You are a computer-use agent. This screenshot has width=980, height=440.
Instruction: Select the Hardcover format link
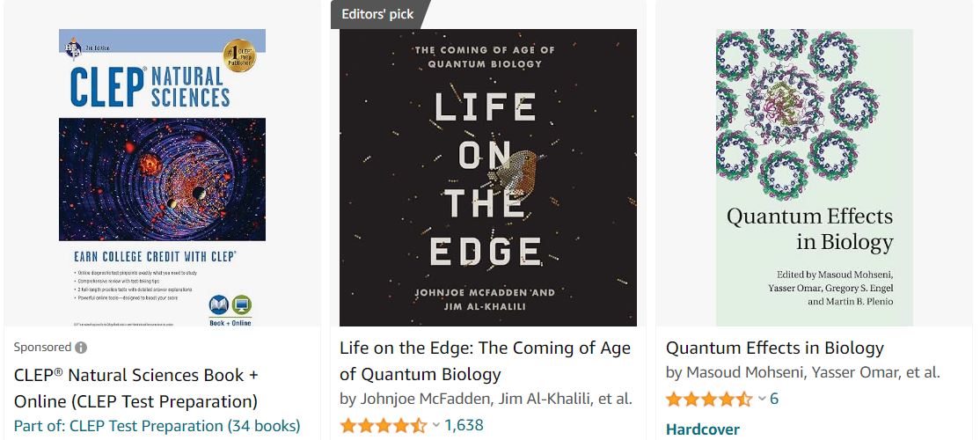pos(702,430)
